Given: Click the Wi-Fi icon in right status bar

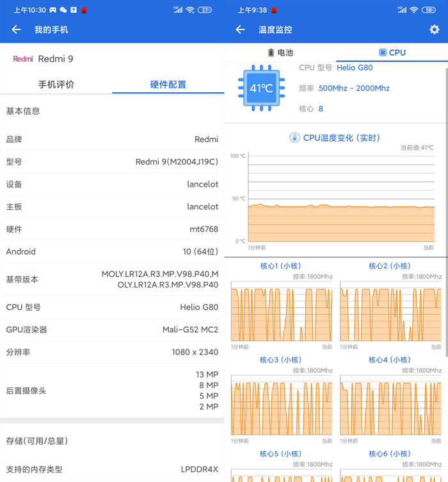Looking at the screenshot, I should [x=414, y=10].
